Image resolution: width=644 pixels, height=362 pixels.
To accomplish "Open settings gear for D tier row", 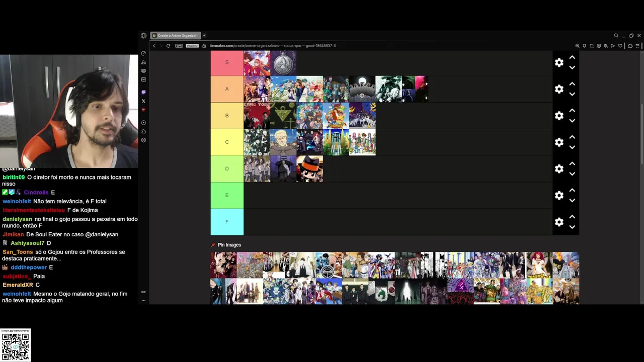I will [x=559, y=169].
